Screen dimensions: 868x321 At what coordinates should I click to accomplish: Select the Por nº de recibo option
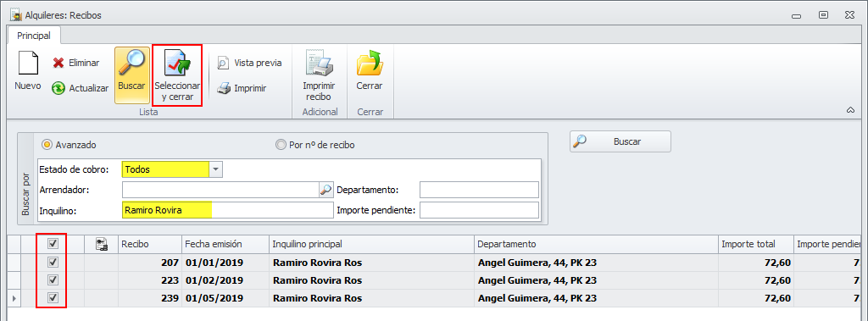click(281, 145)
